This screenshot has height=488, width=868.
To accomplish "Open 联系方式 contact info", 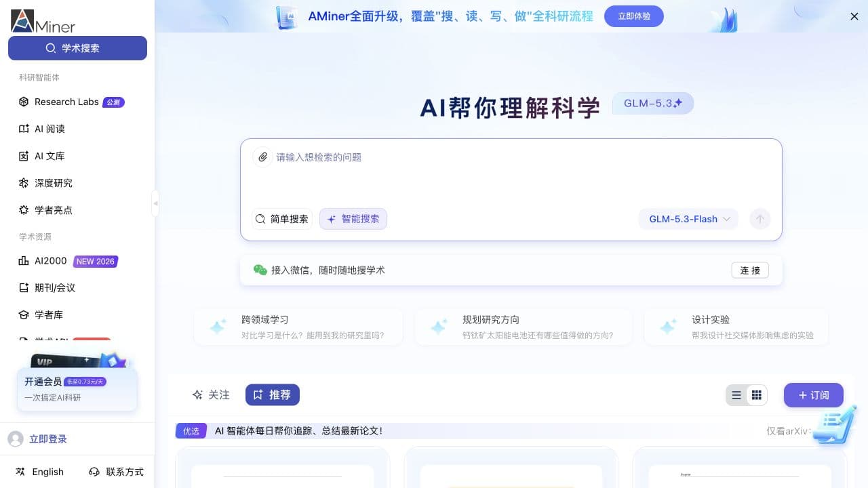I will pos(116,472).
